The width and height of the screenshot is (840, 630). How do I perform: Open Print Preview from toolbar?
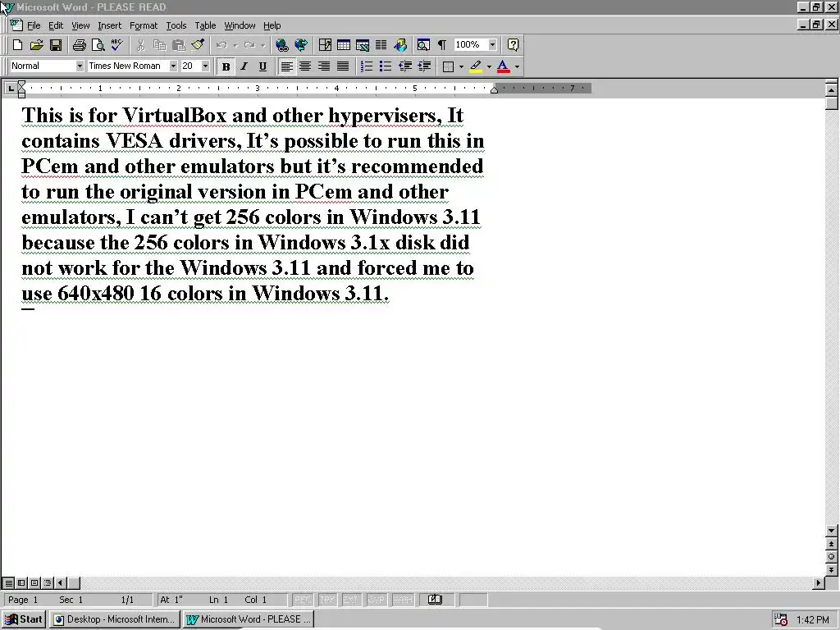click(x=98, y=45)
